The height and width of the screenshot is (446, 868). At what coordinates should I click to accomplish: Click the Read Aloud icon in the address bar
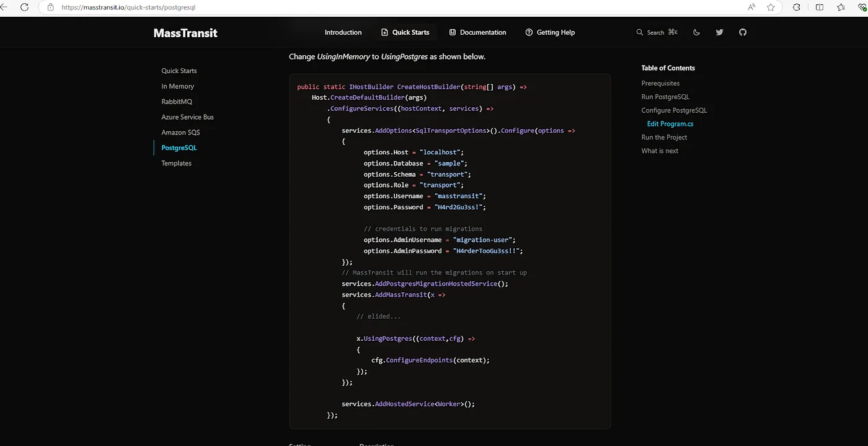point(751,7)
